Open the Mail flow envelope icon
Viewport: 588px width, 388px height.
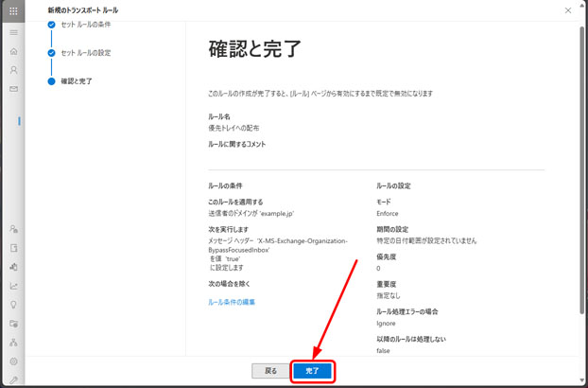[x=13, y=89]
